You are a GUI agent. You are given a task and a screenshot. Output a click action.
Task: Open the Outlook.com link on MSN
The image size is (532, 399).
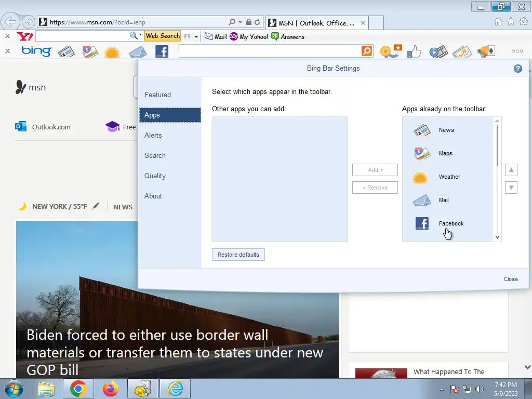(43, 127)
